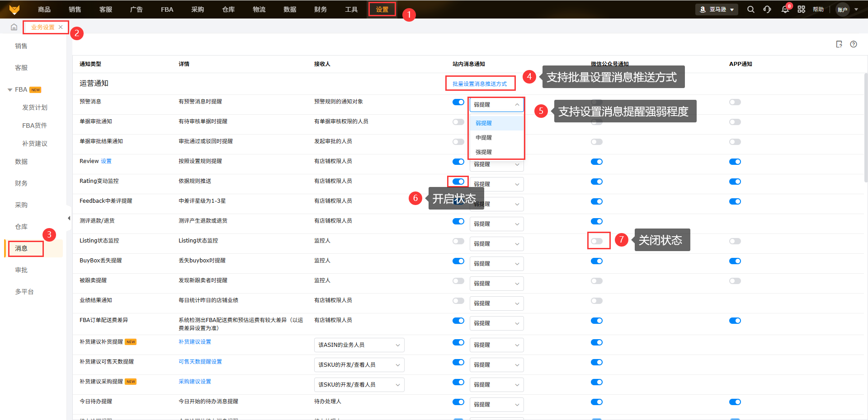The height and width of the screenshot is (420, 868).
Task: Open the Review 设置 link
Action: (x=106, y=161)
